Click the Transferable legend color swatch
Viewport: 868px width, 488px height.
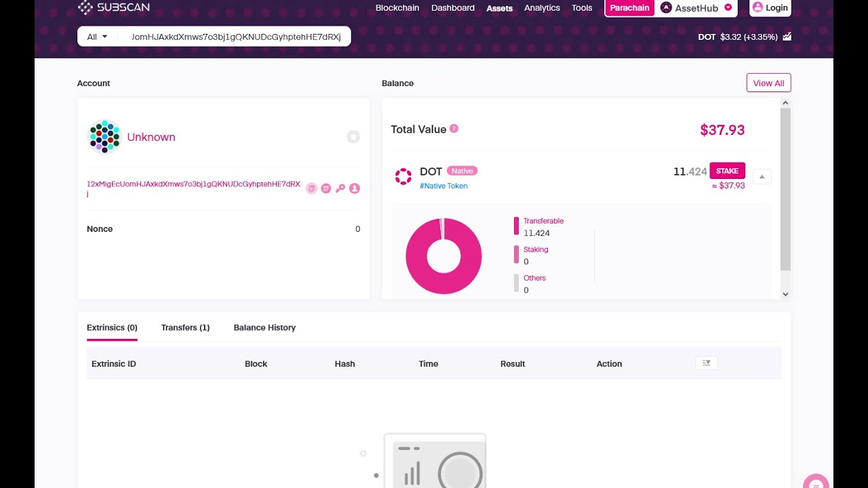pyautogui.click(x=516, y=226)
